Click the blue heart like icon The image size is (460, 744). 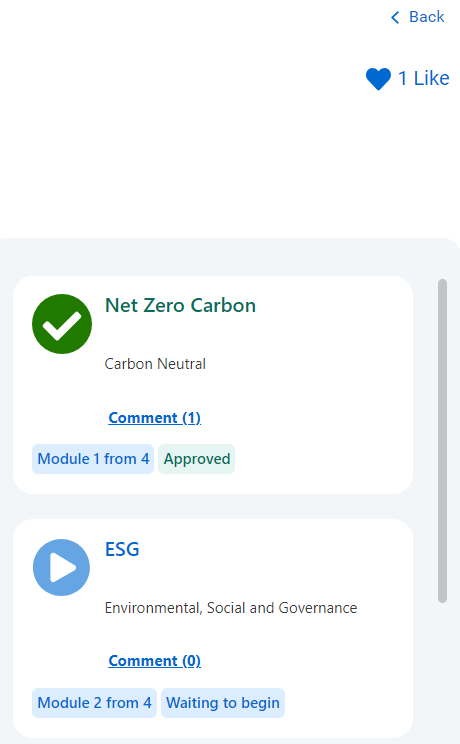[378, 79]
